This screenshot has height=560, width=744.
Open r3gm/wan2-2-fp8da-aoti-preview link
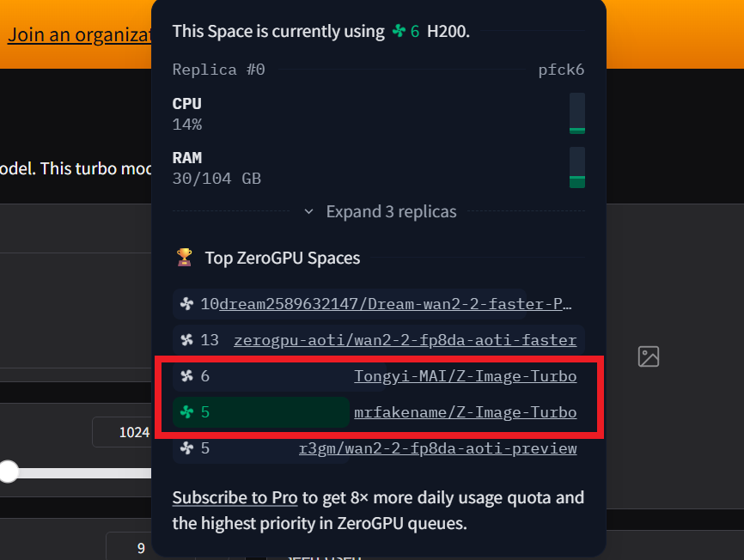click(x=437, y=448)
